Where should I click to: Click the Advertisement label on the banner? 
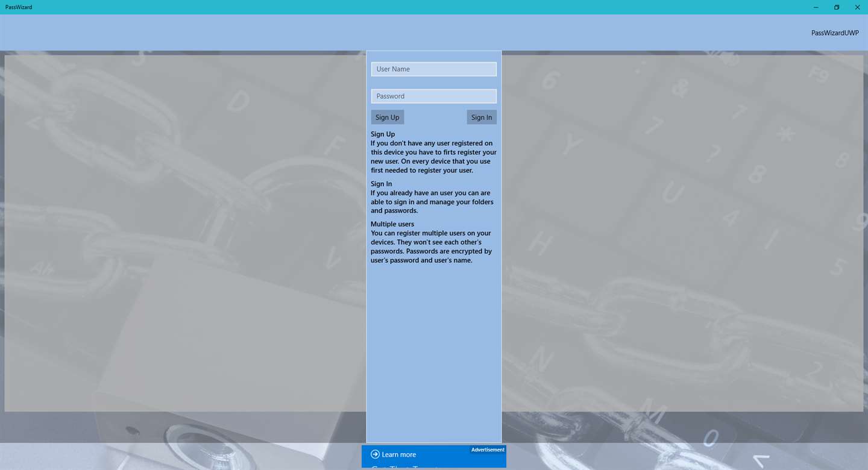pyautogui.click(x=488, y=450)
